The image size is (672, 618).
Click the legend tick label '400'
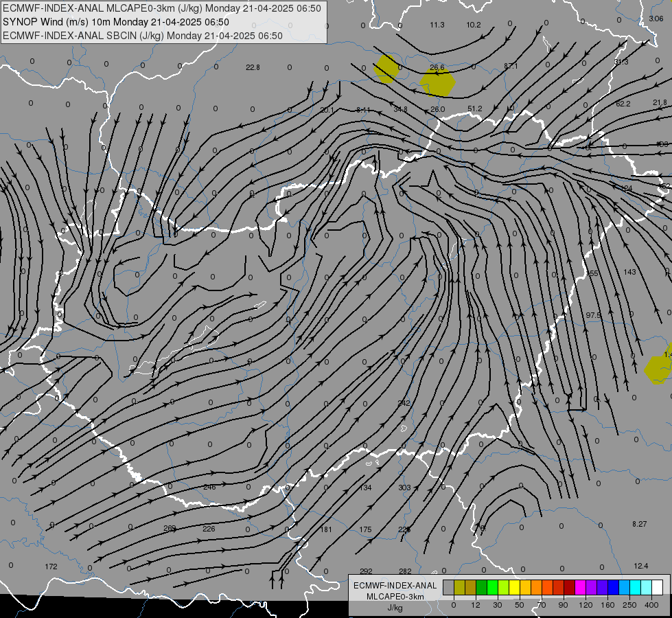[x=651, y=605]
